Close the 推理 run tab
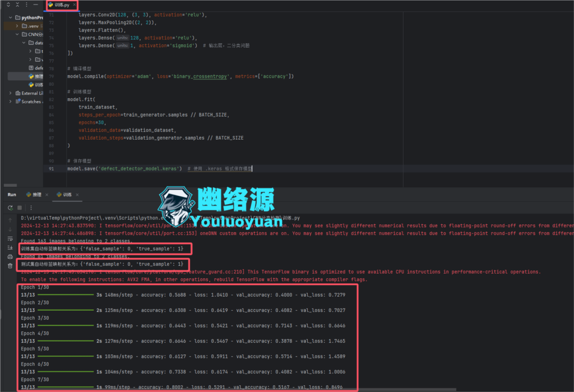This screenshot has width=574, height=392. [x=47, y=195]
